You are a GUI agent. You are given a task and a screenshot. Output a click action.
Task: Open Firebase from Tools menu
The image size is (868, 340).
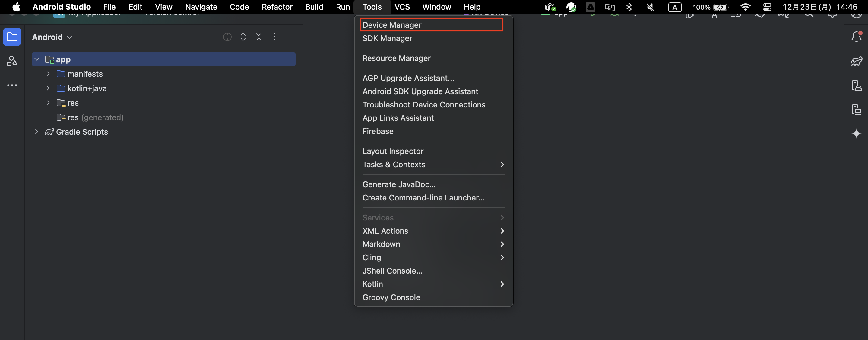click(x=433, y=131)
